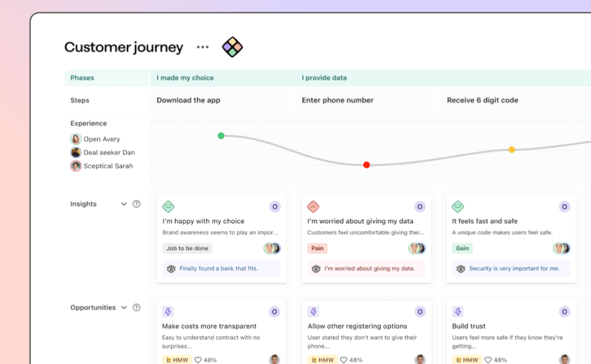Click the eye-quote icon beside "Security is very important for me"
The image size is (591, 364).
point(460,269)
